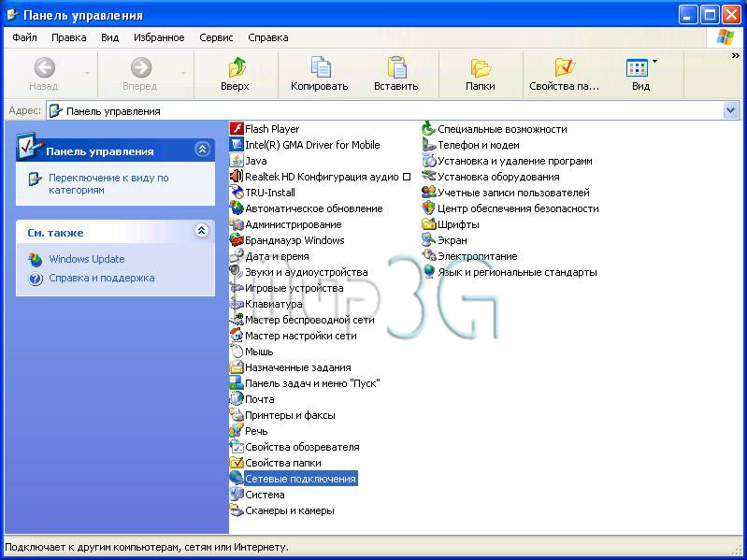Open the Мышь item
Screen dimensions: 747x560
pos(251,352)
